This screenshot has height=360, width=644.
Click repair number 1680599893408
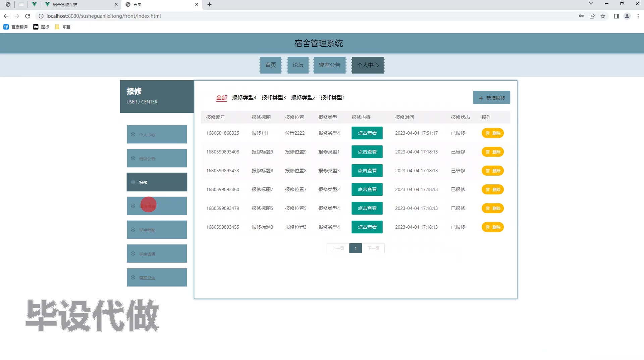pos(223,152)
